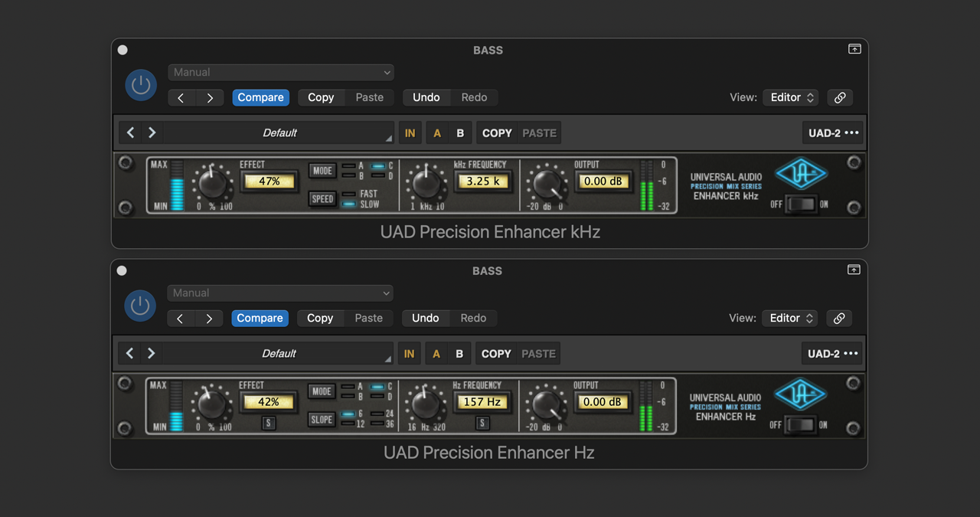Select A state in Enhancer kHz toolbar
The image size is (980, 517).
click(x=437, y=133)
